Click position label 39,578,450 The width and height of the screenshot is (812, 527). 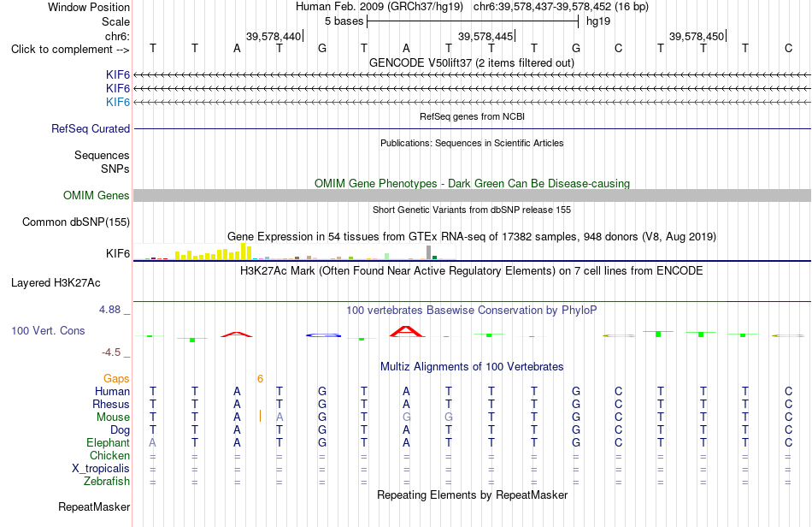click(x=697, y=36)
